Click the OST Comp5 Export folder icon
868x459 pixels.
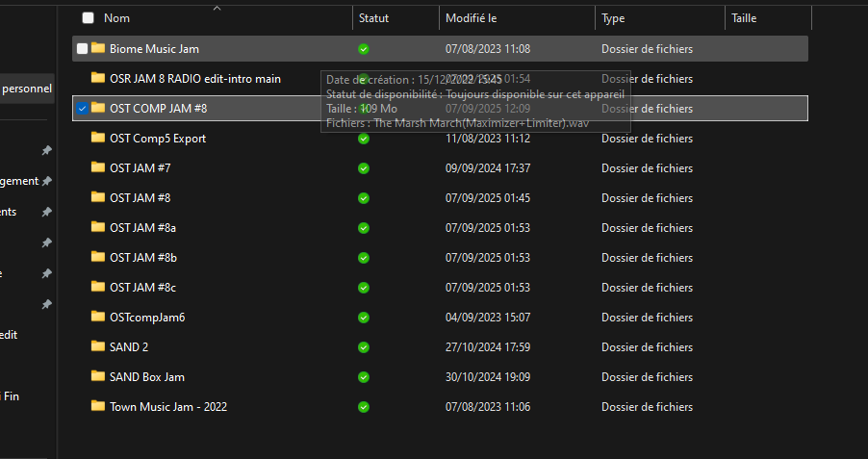(x=97, y=138)
